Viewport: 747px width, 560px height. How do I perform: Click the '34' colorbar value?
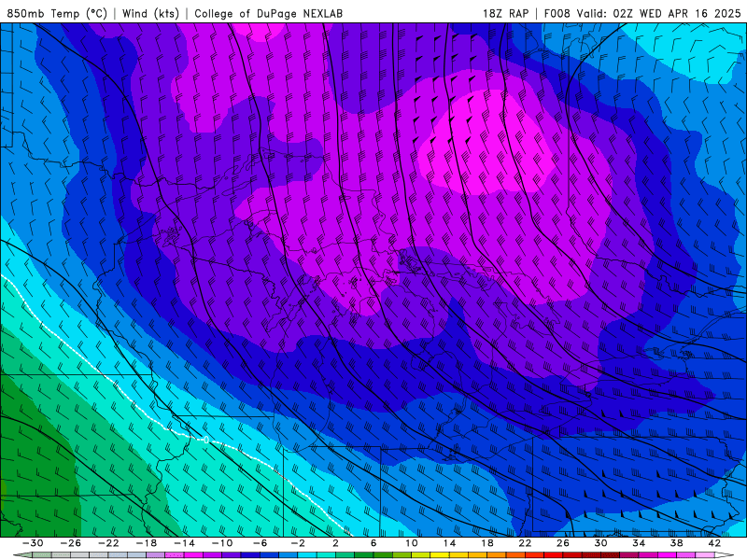point(639,543)
